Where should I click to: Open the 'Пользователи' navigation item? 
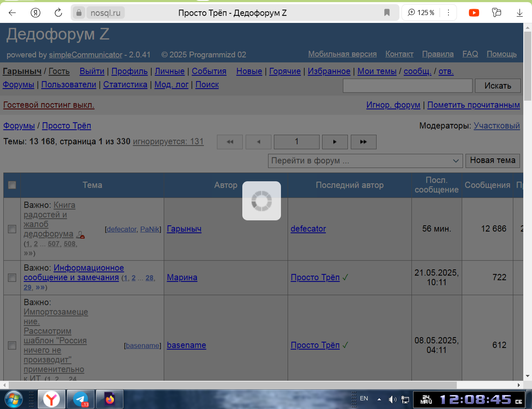click(x=69, y=84)
